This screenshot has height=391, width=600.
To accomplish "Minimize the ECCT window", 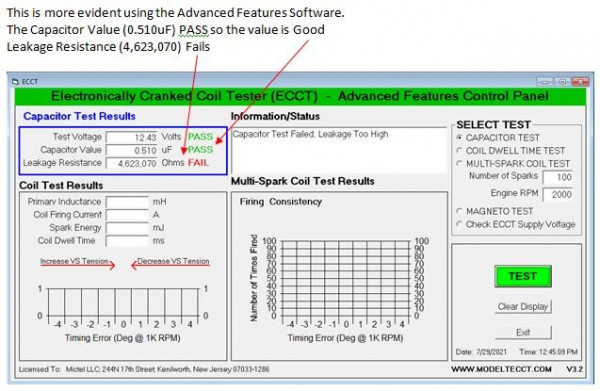I will coord(545,81).
